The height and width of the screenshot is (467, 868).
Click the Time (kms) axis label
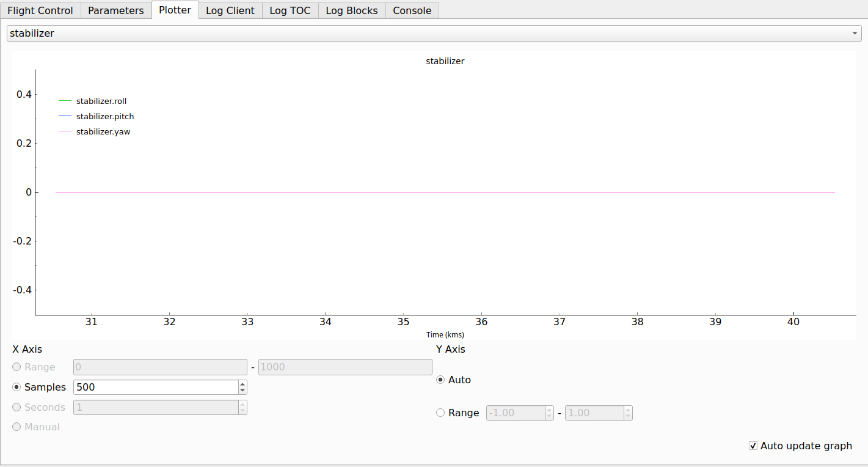coord(445,335)
